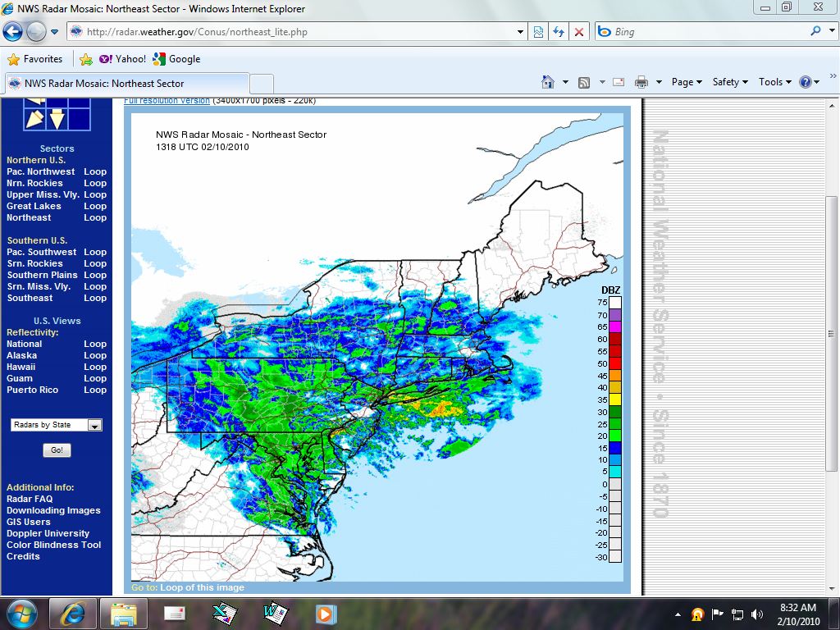840x630 pixels.
Task: Open the Yahoo! favorites link
Action: (x=123, y=59)
